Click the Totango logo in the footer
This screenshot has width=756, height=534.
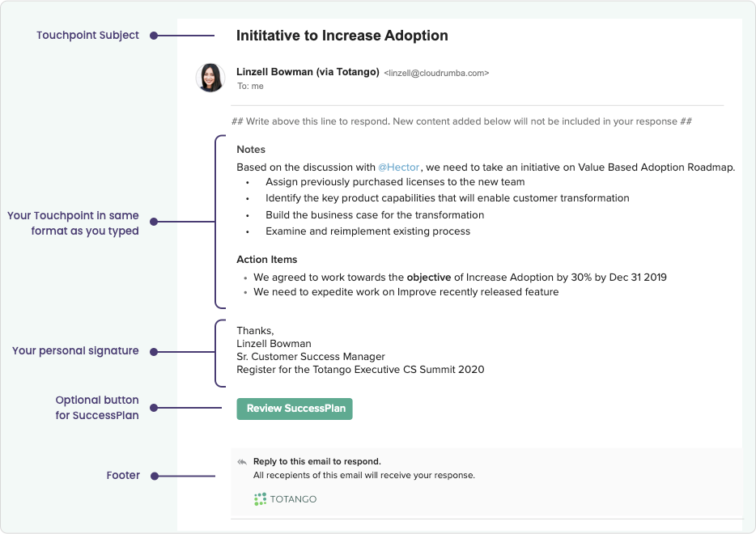click(285, 499)
